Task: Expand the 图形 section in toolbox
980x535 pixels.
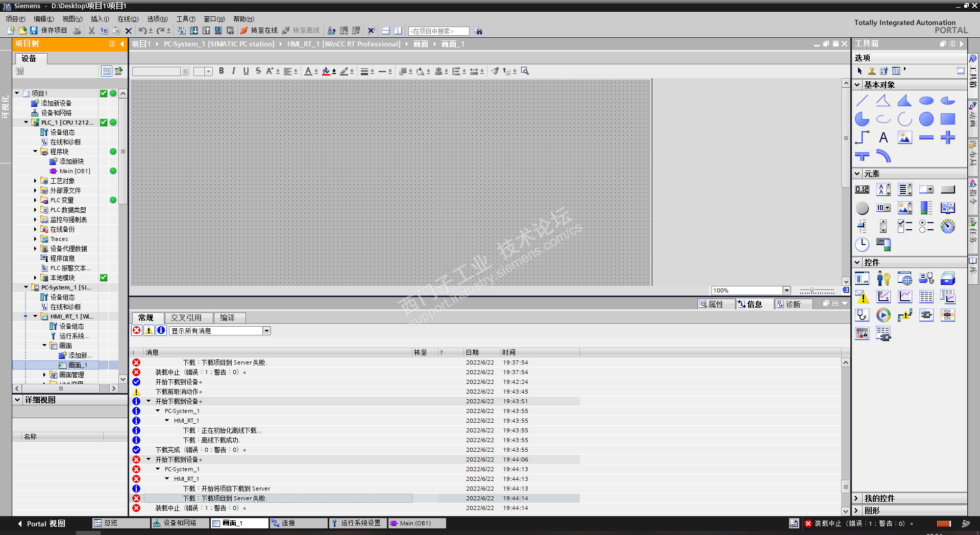Action: pyautogui.click(x=857, y=510)
